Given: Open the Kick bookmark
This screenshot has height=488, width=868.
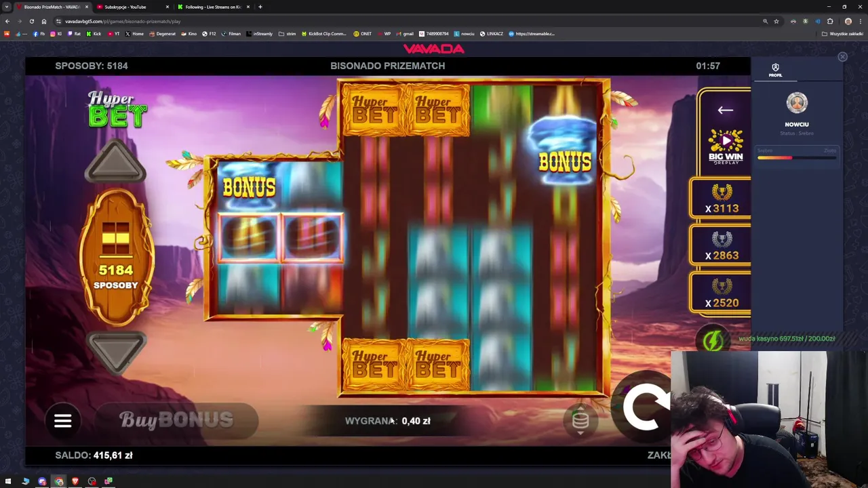Looking at the screenshot, I should pos(94,33).
